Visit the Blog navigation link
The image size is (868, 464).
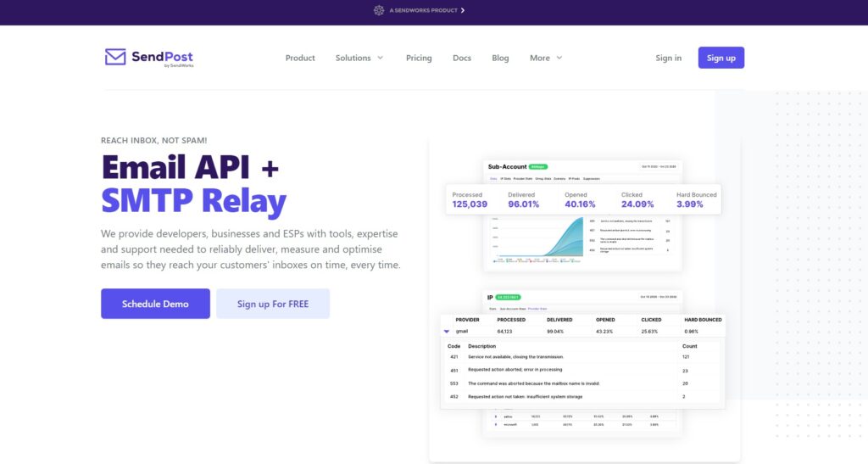[500, 58]
